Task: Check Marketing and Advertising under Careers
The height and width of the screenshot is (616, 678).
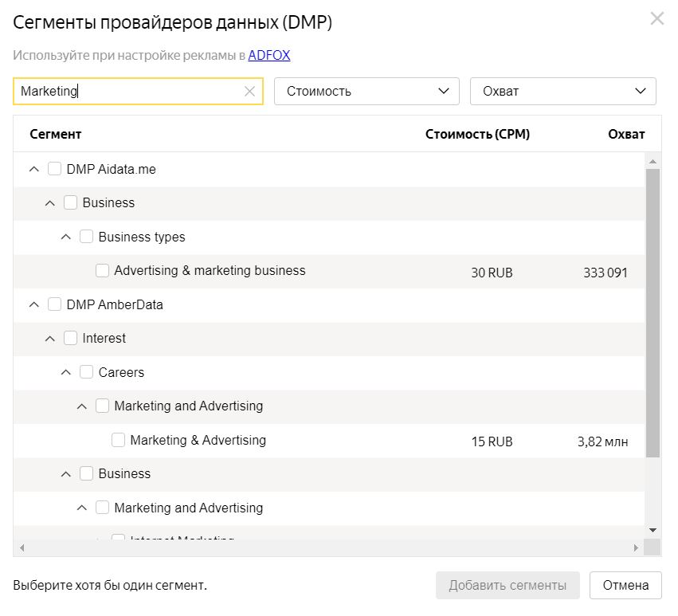Action: 103,406
